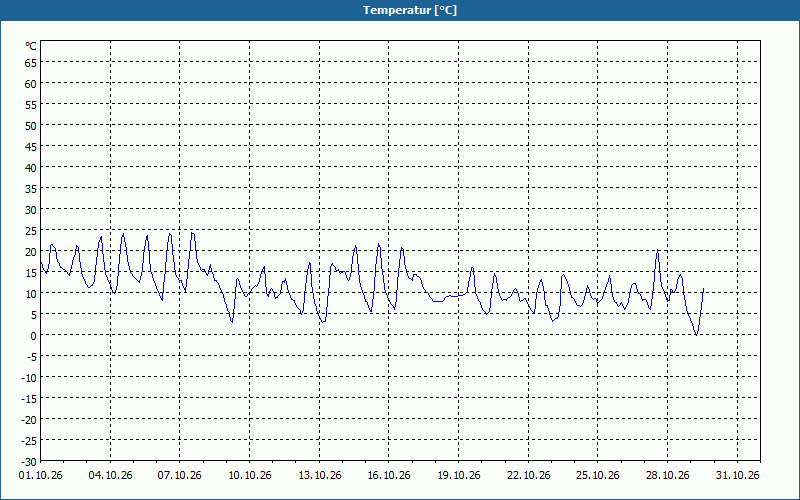Click the 22.10.26 date label
The image size is (800, 500).
pyautogui.click(x=529, y=476)
